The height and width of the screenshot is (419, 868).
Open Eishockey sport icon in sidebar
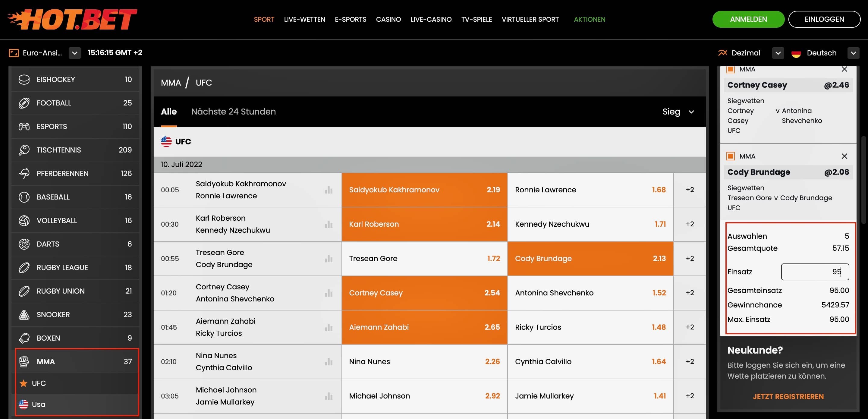pyautogui.click(x=24, y=80)
